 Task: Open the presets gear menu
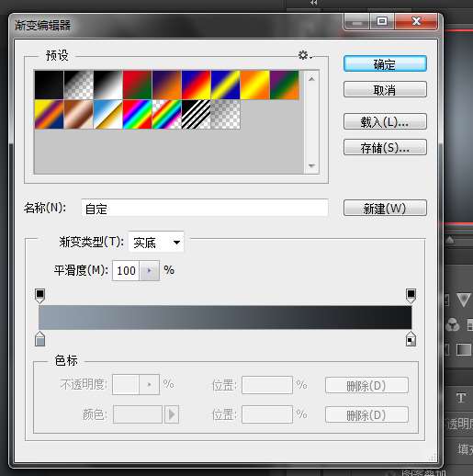point(305,56)
